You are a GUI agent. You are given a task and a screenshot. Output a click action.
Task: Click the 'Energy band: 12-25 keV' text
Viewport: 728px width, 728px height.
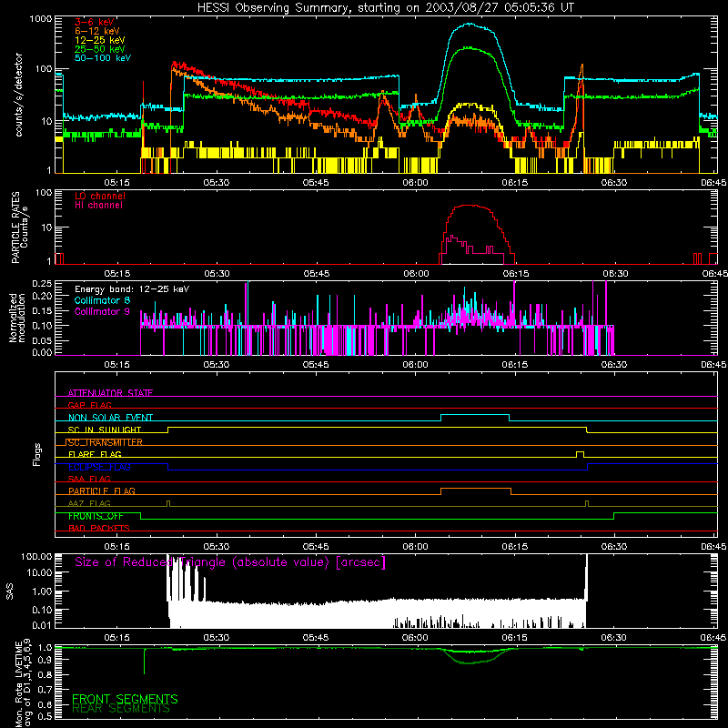point(132,289)
